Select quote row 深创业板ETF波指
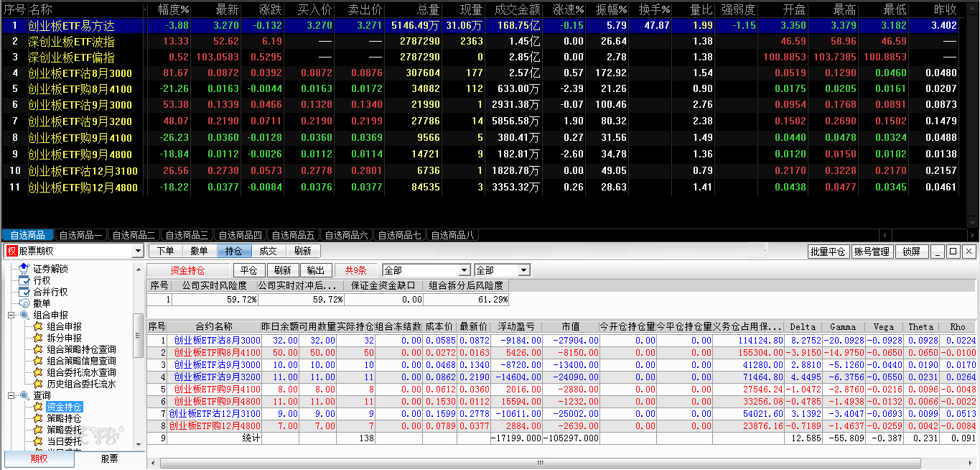The height and width of the screenshot is (470, 980). click(x=480, y=41)
